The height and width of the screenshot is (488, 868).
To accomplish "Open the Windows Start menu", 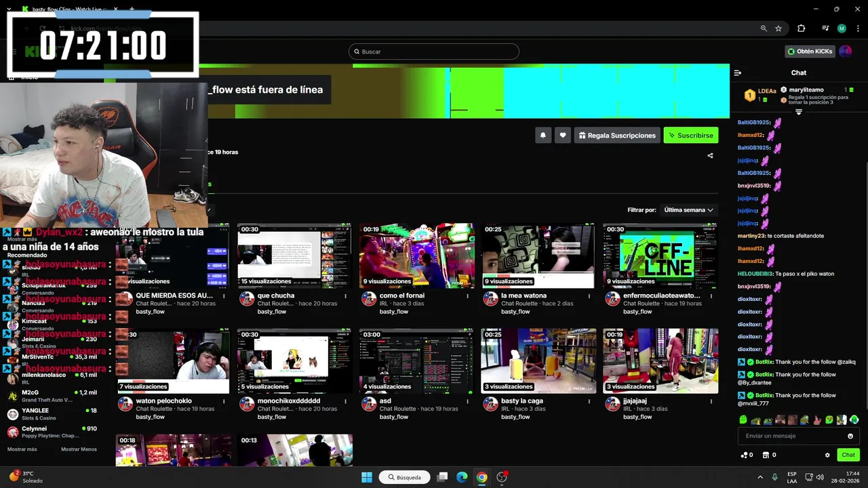I will pos(367,477).
